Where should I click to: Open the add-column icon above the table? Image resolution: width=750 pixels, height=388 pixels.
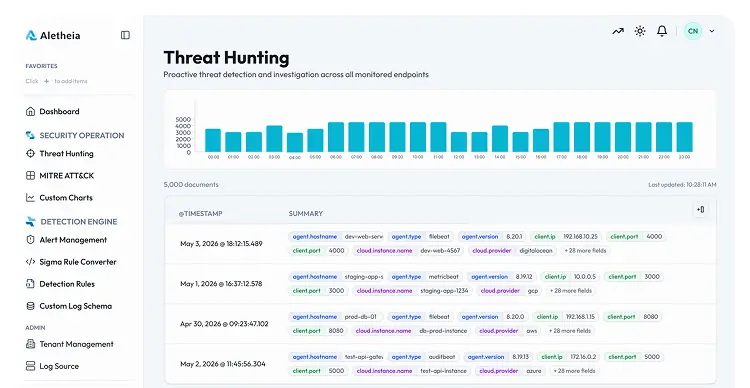pos(701,210)
